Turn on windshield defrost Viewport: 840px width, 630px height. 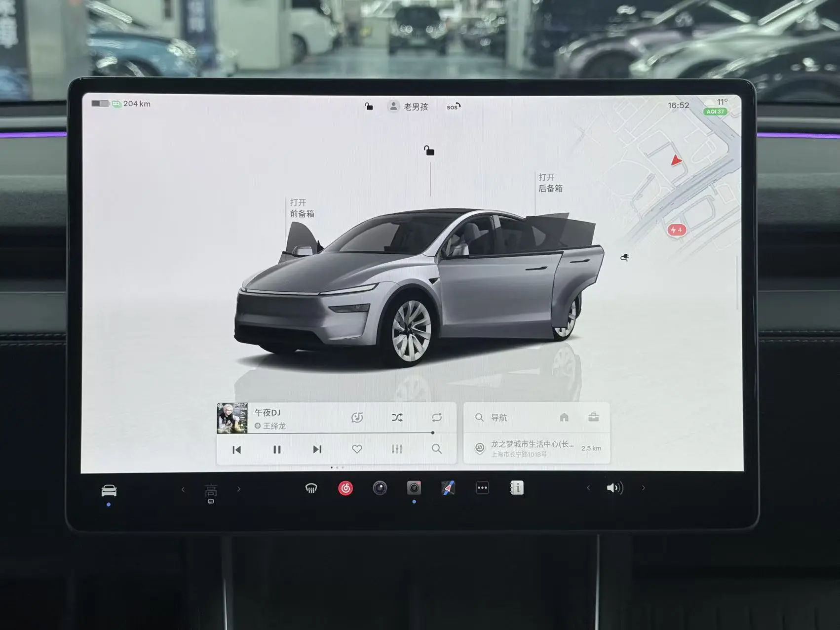pos(311,488)
